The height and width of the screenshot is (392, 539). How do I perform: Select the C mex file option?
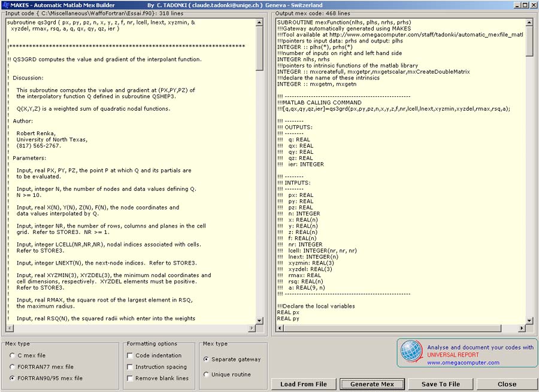[13, 355]
